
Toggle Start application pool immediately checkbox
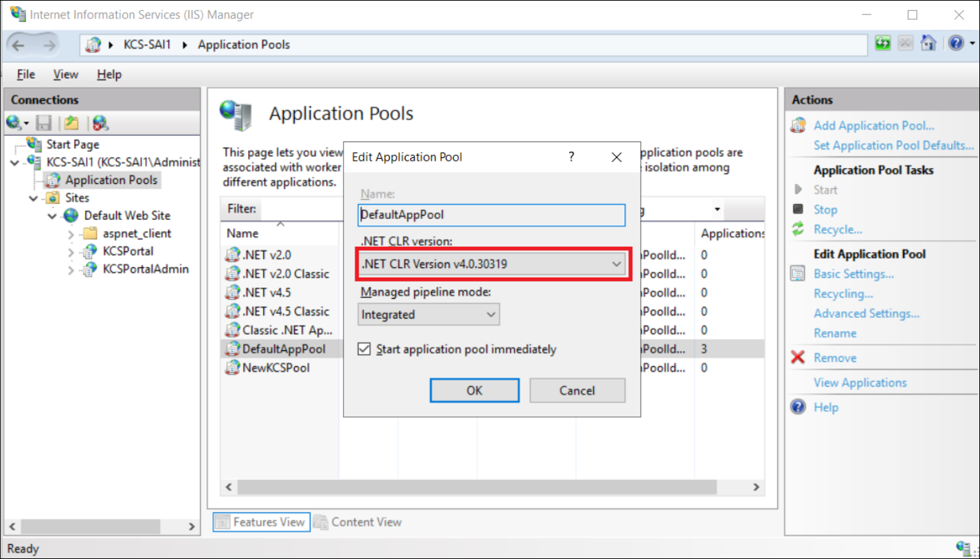click(365, 350)
